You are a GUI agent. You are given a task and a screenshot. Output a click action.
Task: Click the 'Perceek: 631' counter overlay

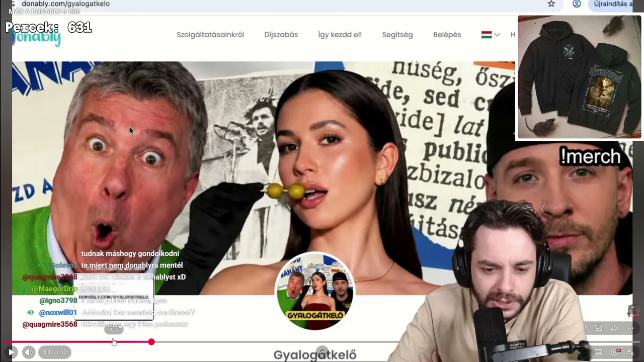pos(48,28)
